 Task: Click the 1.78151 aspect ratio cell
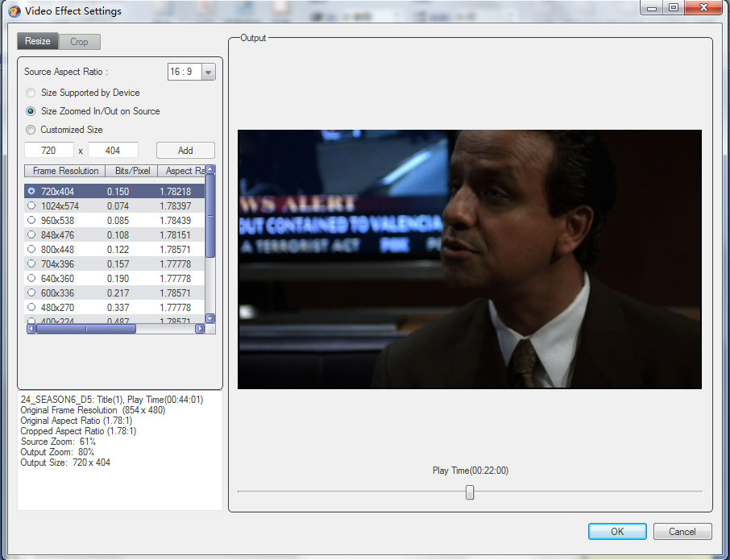pos(175,235)
